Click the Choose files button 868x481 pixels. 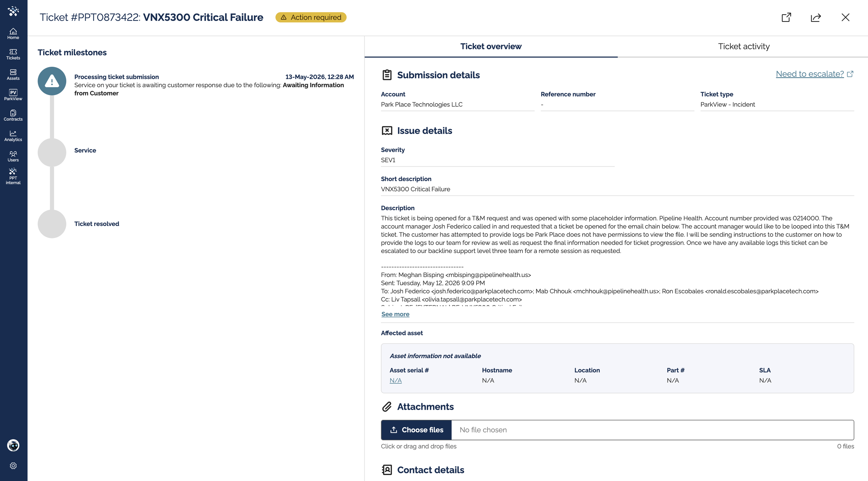coord(416,430)
